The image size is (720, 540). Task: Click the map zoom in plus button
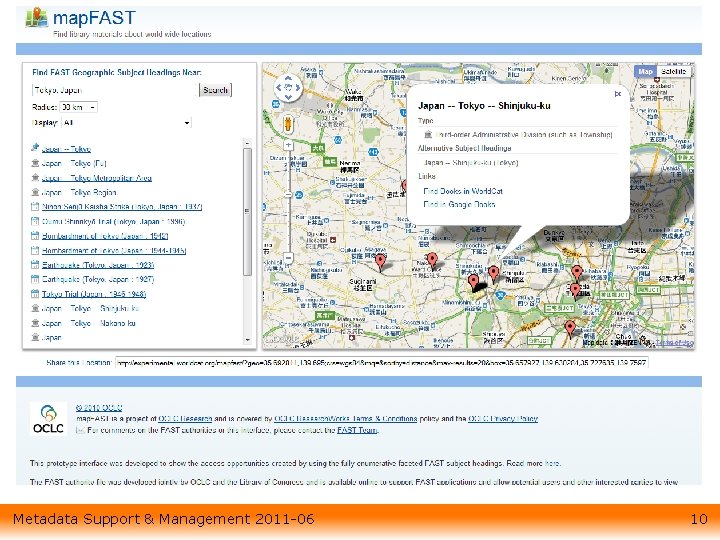coord(288,145)
